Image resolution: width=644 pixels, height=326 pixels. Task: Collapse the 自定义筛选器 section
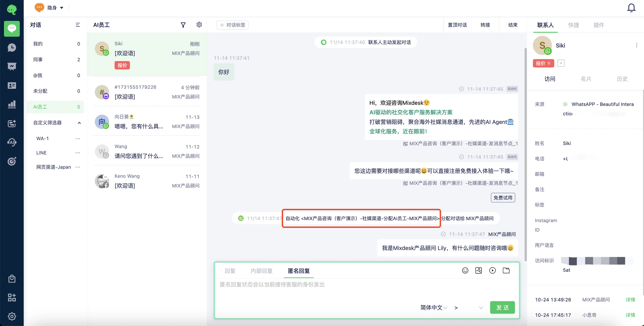click(x=79, y=123)
